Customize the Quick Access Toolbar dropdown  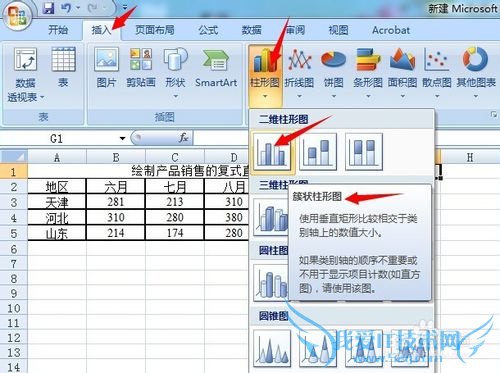125,7
